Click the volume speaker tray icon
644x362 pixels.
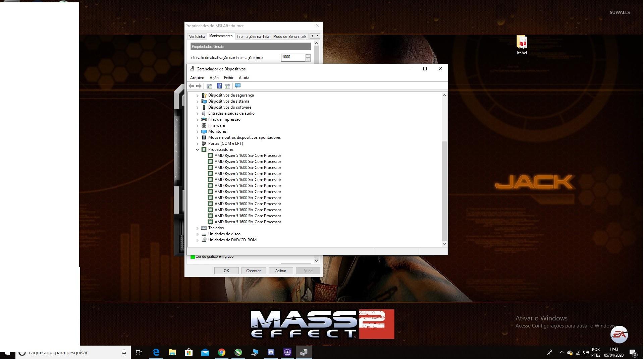[586, 352]
